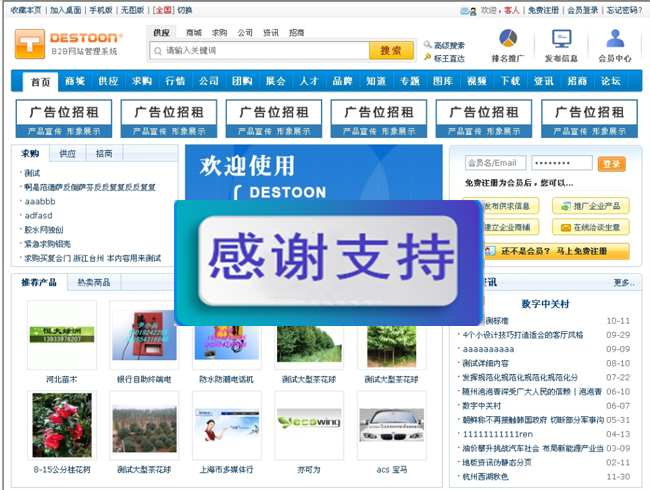Click 在线洽谈生意 button

[x=591, y=227]
